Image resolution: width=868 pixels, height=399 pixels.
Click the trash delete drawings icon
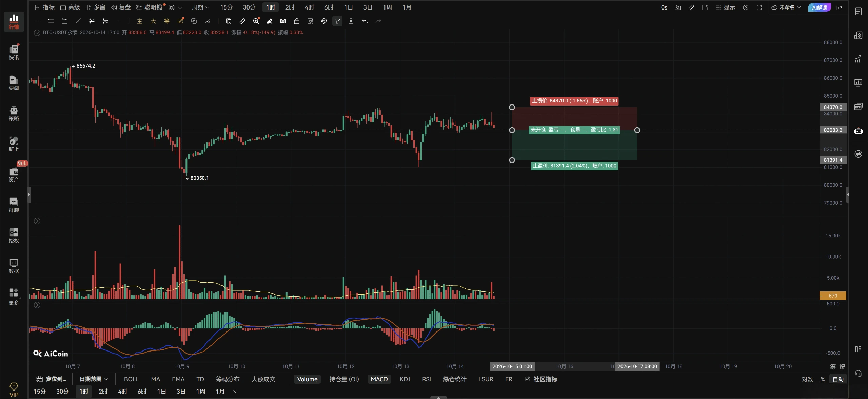pos(351,21)
